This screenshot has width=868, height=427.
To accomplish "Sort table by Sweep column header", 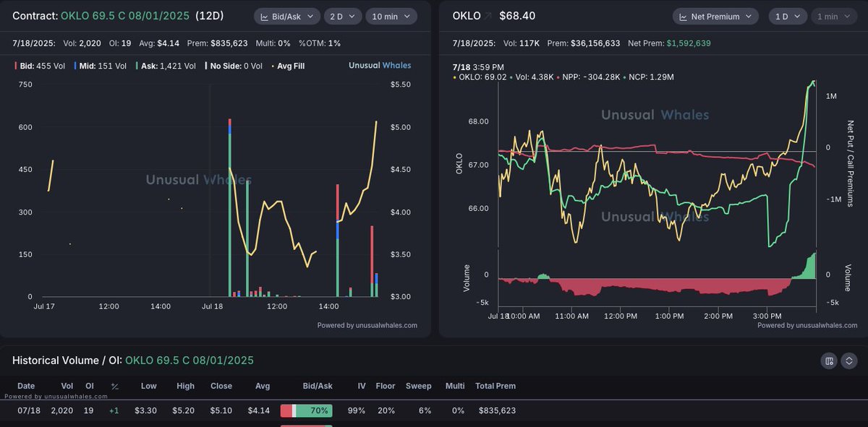I will tap(418, 386).
